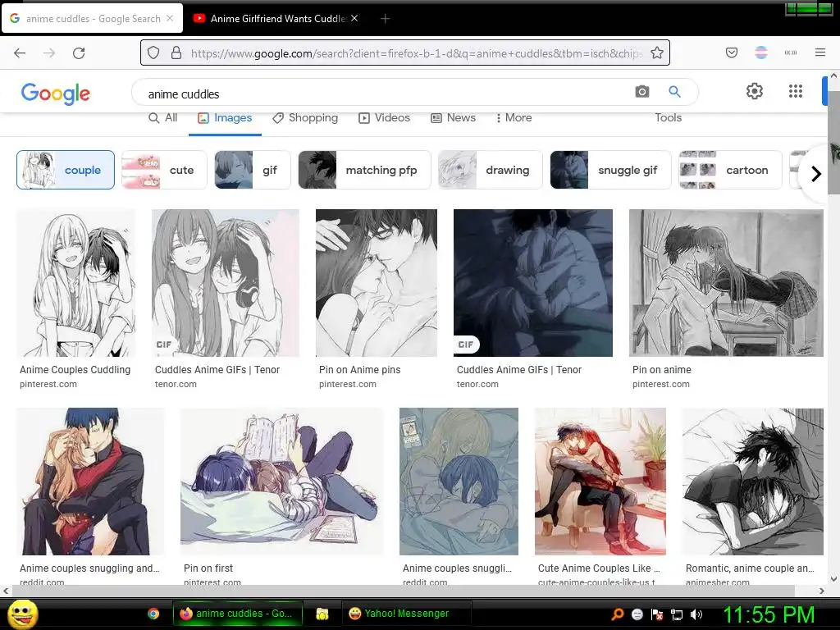Open Romantic, anime couple image result
840x630 pixels.
pos(753,482)
